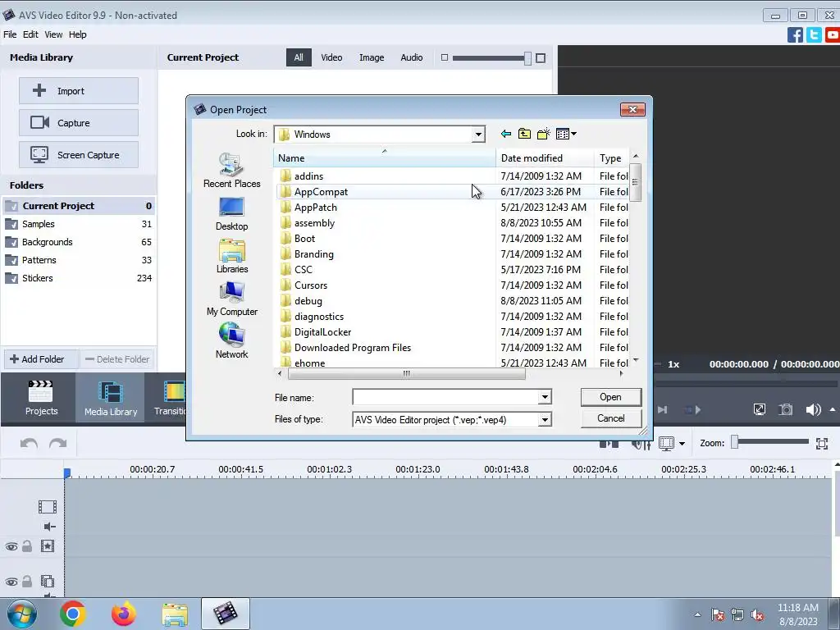This screenshot has height=630, width=840.
Task: Mute audio with the speaker icon in the preview
Action: [x=813, y=410]
